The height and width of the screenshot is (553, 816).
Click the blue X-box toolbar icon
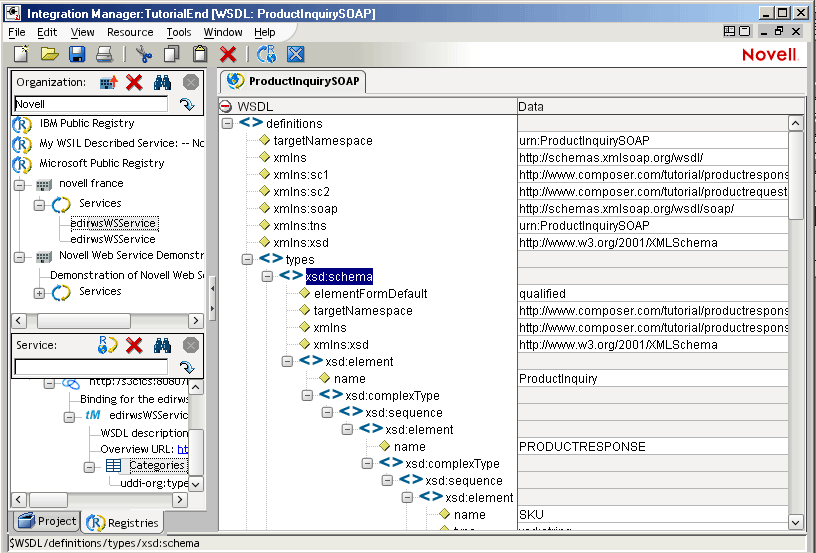click(x=296, y=54)
